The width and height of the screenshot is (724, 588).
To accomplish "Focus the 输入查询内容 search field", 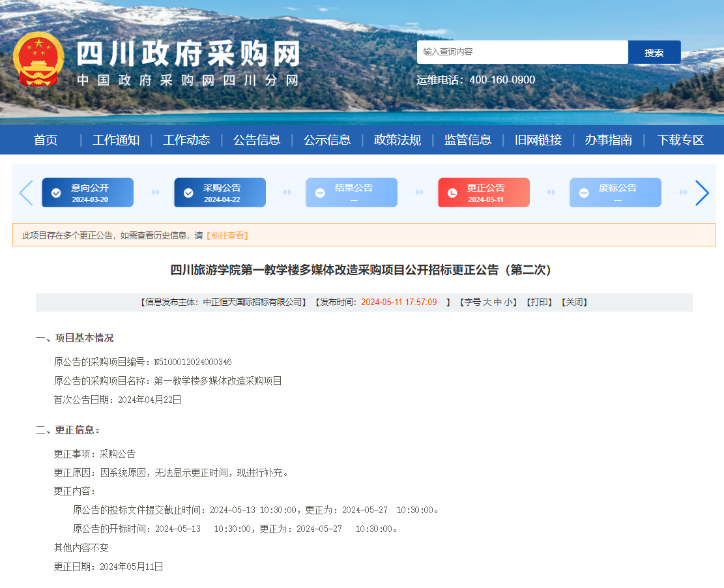I will click(x=522, y=52).
